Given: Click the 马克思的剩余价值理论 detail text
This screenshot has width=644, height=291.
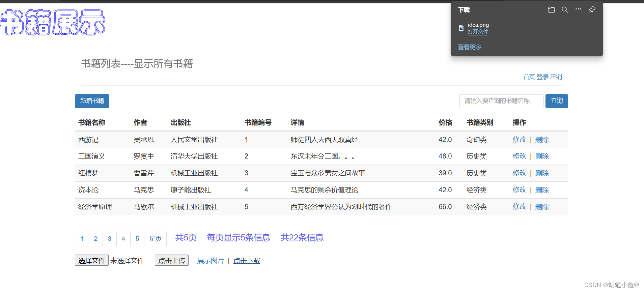Looking at the screenshot, I should [325, 190].
